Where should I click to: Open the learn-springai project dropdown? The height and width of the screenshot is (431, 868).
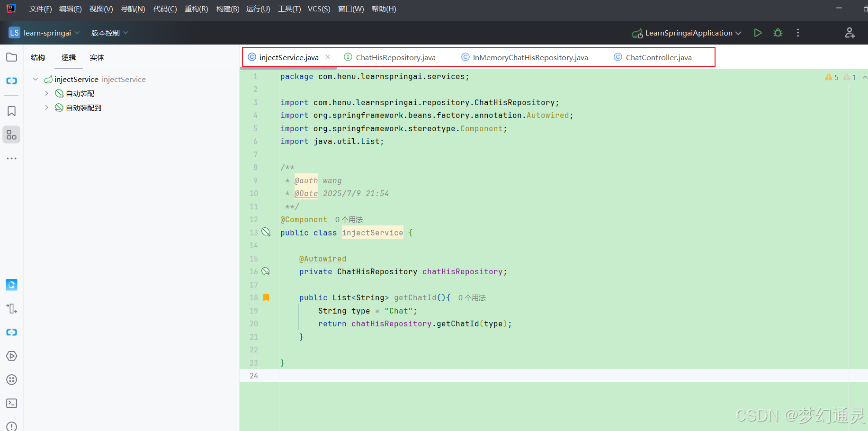pos(44,33)
